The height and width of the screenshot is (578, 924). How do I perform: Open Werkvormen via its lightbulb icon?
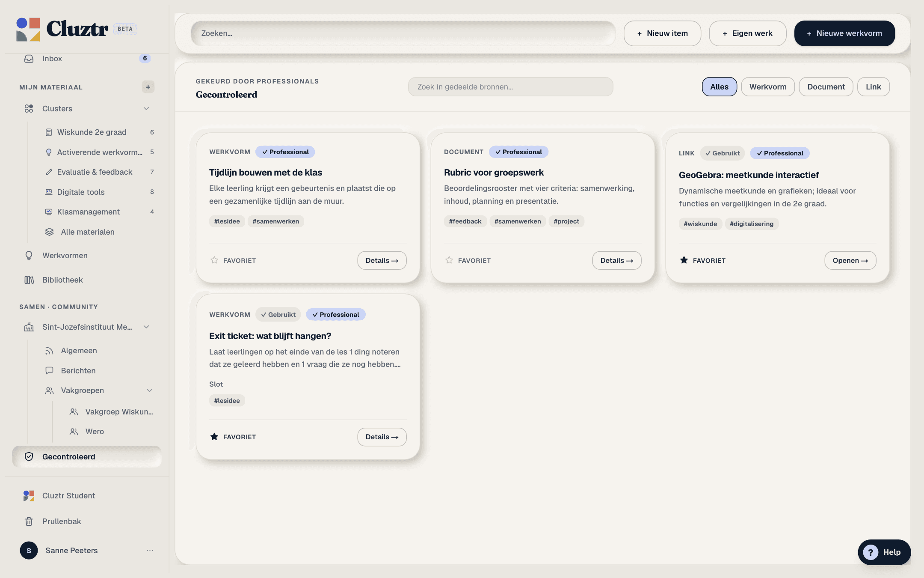pos(29,256)
